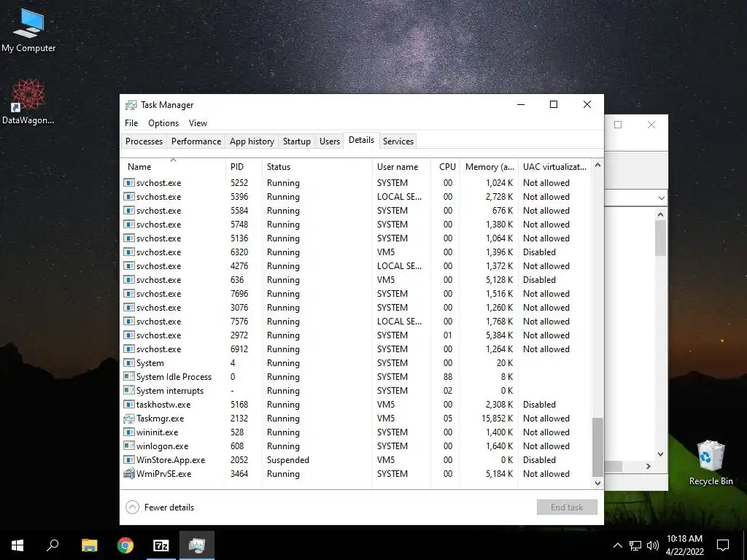Show hidden tray icons chevron
Screen dimensions: 747x560
[617, 545]
